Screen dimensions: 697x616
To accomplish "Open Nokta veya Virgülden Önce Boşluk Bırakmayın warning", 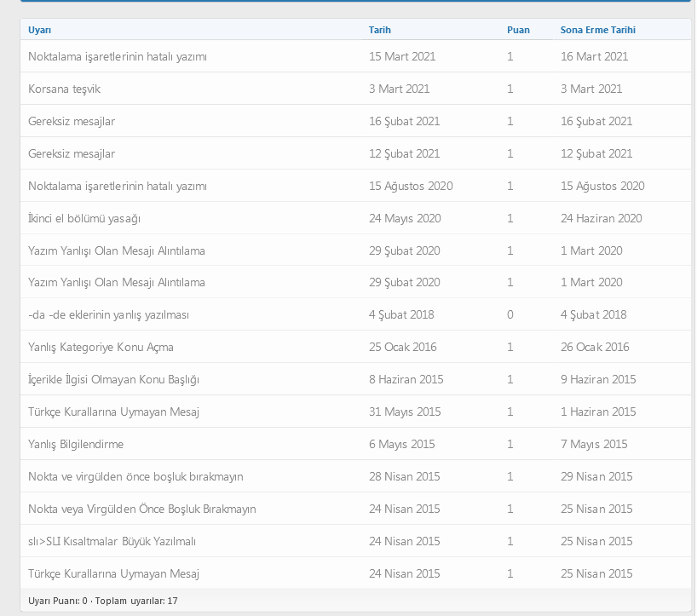I will click(141, 509).
